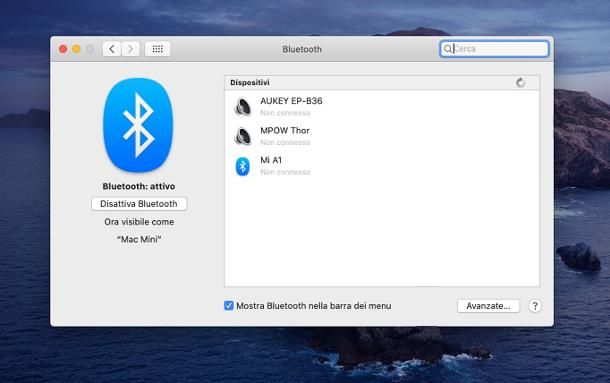The width and height of the screenshot is (610, 383).
Task: Click the Dispositivi list header
Action: click(382, 83)
